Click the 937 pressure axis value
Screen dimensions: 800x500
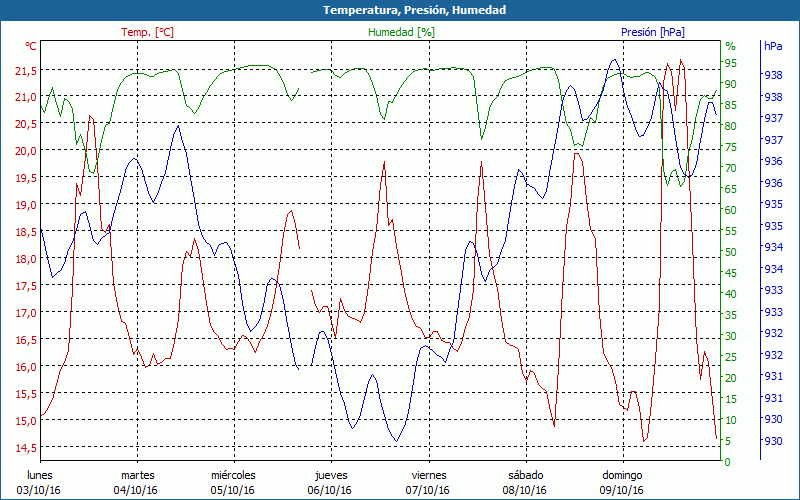773,118
